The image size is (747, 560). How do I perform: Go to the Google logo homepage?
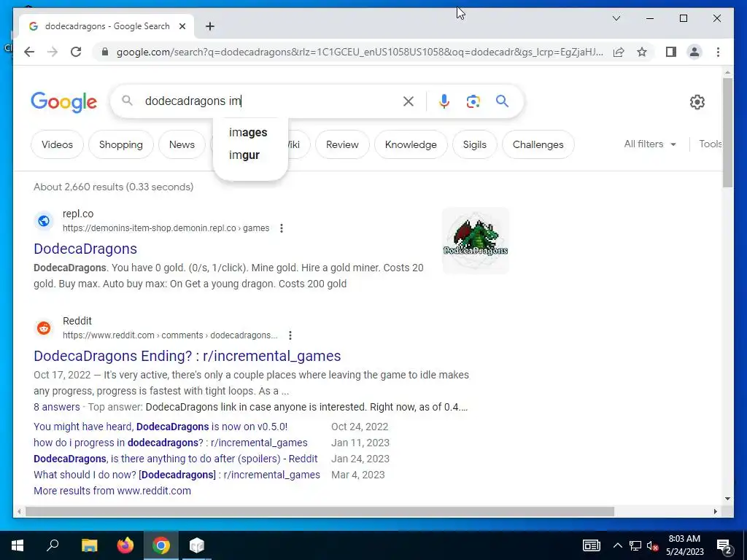(64, 102)
